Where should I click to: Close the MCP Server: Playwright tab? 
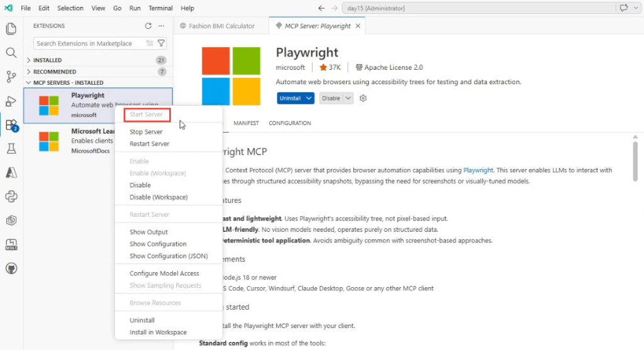click(x=358, y=26)
